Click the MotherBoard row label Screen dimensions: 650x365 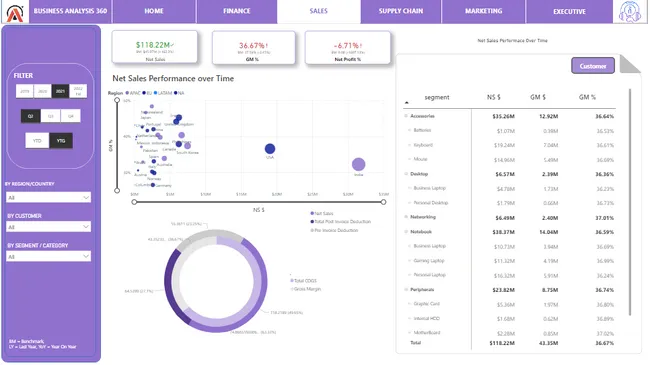(x=427, y=333)
